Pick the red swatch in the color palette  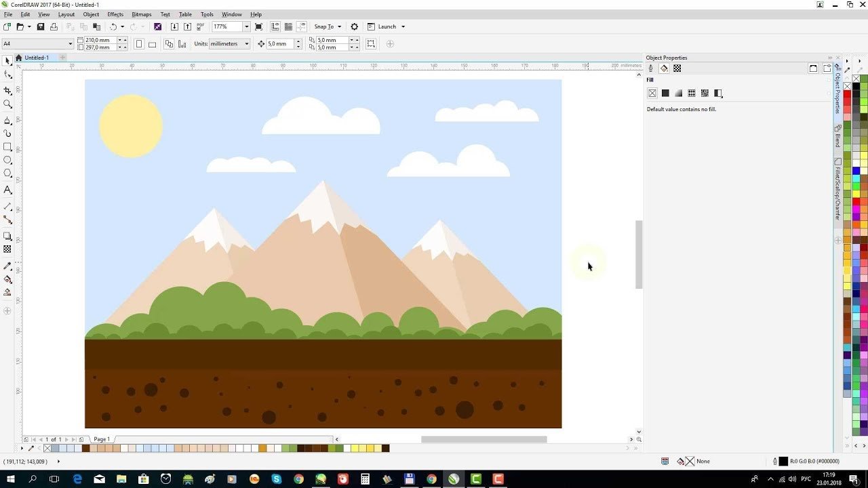[847, 94]
